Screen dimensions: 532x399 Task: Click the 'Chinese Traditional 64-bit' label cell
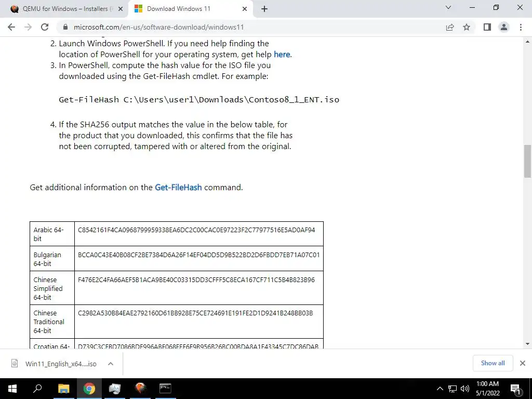52,322
